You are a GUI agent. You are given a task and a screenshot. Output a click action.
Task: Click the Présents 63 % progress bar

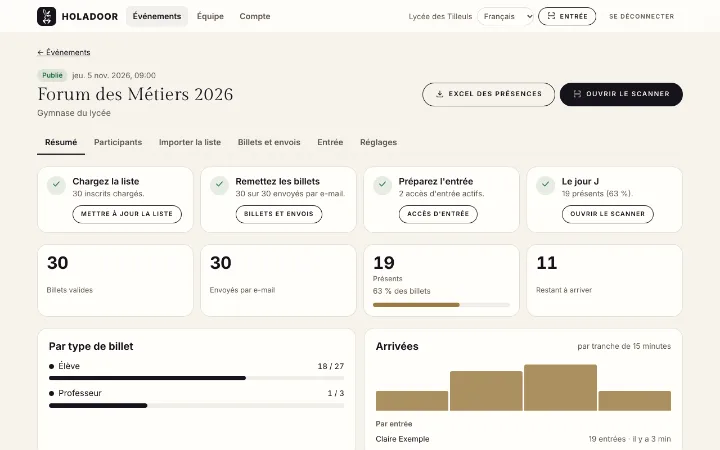(x=441, y=305)
